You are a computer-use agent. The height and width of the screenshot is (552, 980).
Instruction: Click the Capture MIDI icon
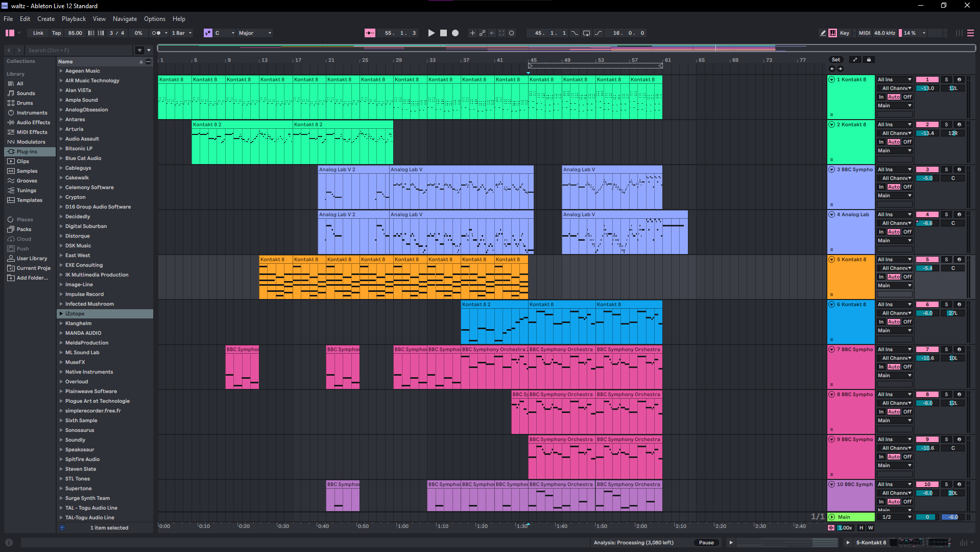[501, 33]
